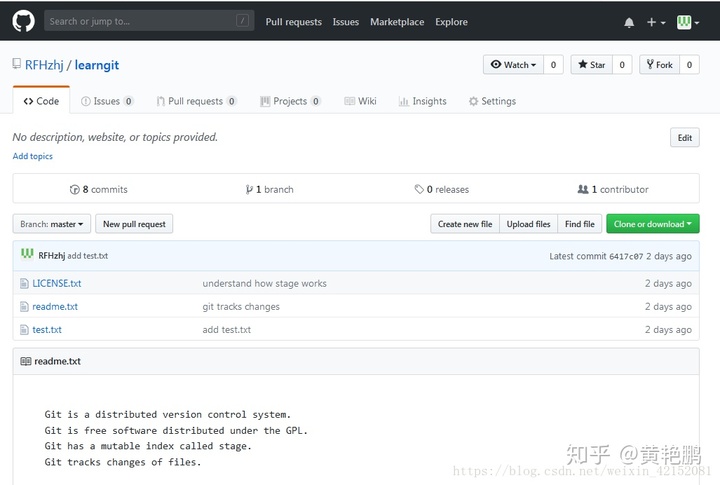720x485 pixels.
Task: Open the test.txt file
Action: pyautogui.click(x=47, y=329)
